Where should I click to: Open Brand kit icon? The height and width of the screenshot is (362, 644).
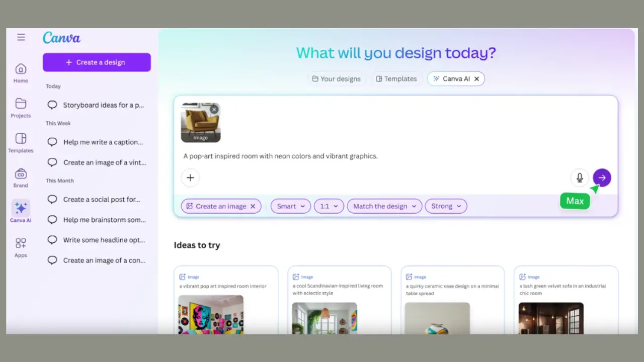click(21, 174)
